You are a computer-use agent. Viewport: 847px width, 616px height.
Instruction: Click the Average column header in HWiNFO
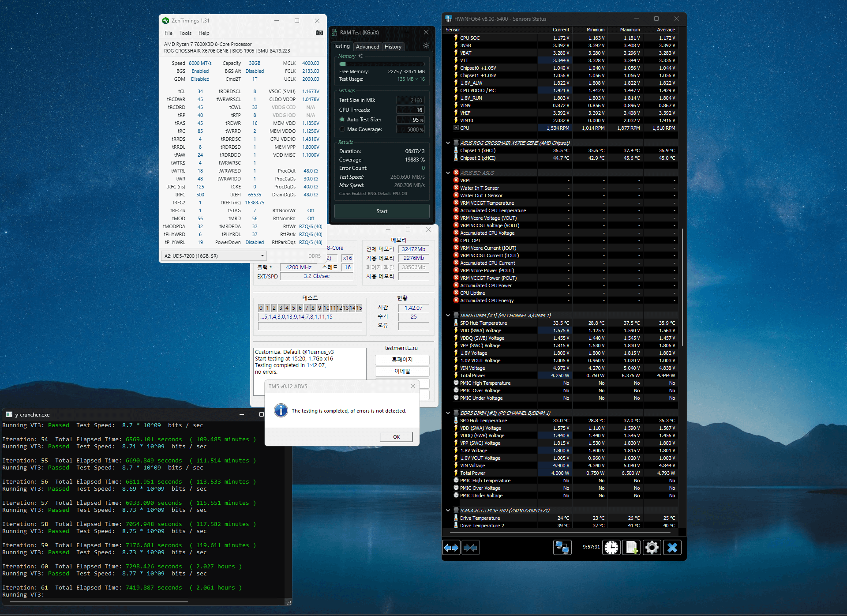coord(660,30)
